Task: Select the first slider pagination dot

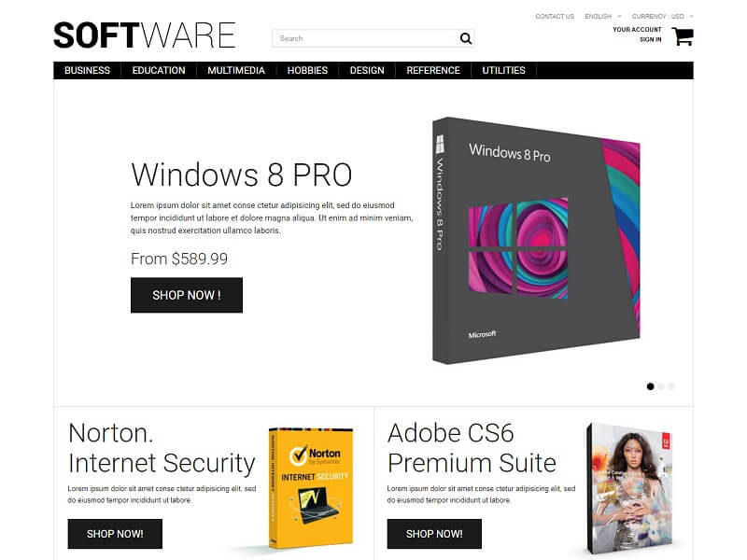Action: coord(650,386)
